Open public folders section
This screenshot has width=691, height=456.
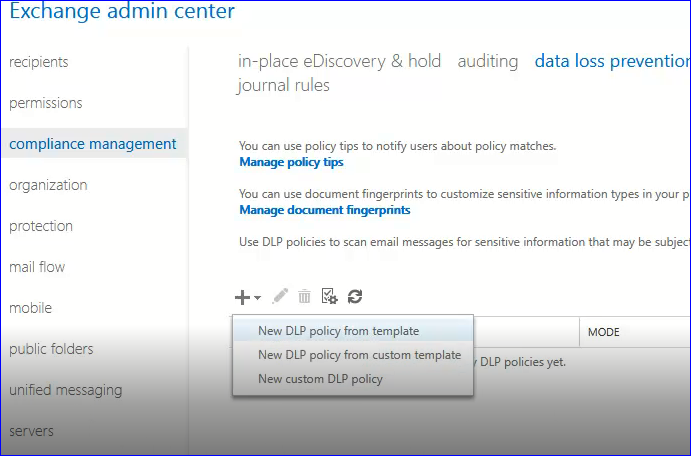pos(51,349)
